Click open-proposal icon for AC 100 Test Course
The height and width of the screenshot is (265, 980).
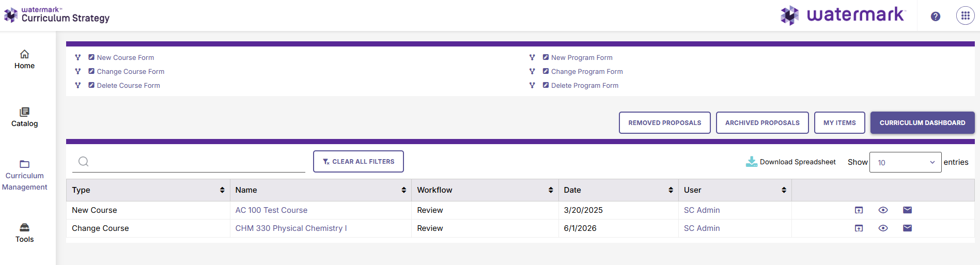click(x=859, y=210)
